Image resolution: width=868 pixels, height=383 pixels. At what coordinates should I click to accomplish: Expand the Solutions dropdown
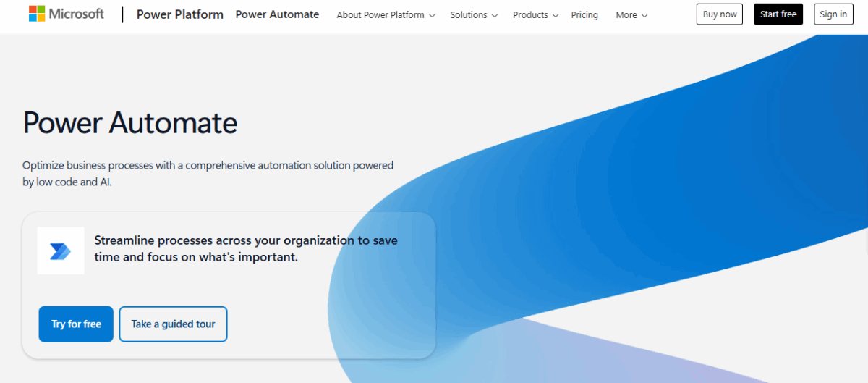click(x=474, y=15)
